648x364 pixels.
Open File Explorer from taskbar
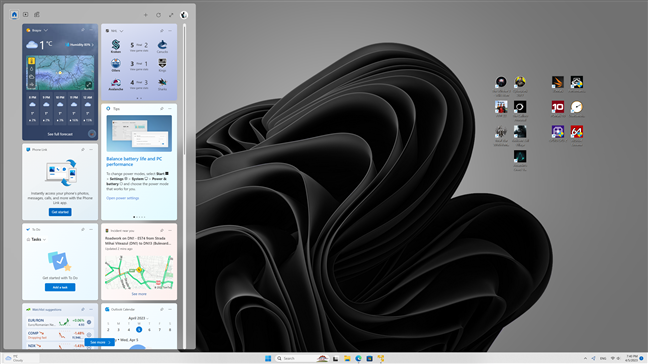point(347,358)
